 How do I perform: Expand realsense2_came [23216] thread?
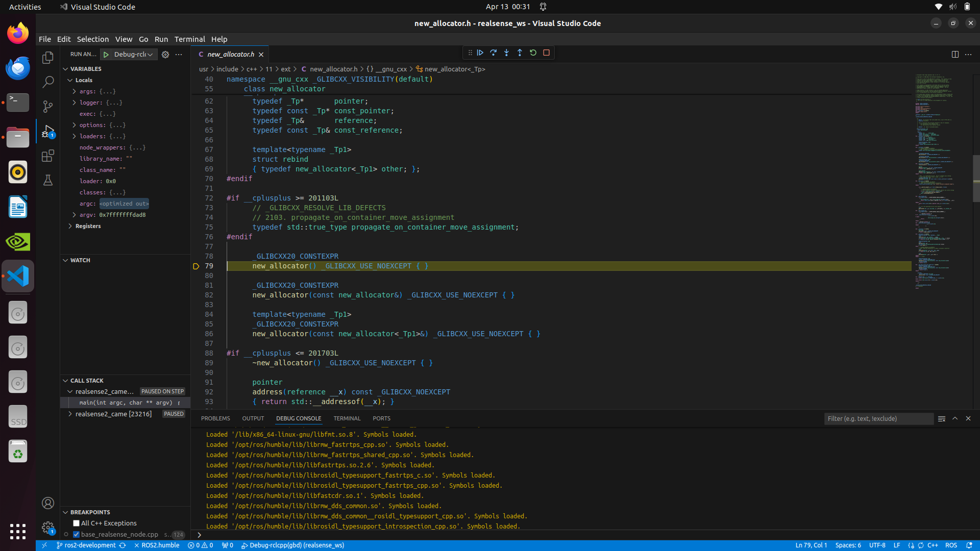(70, 414)
